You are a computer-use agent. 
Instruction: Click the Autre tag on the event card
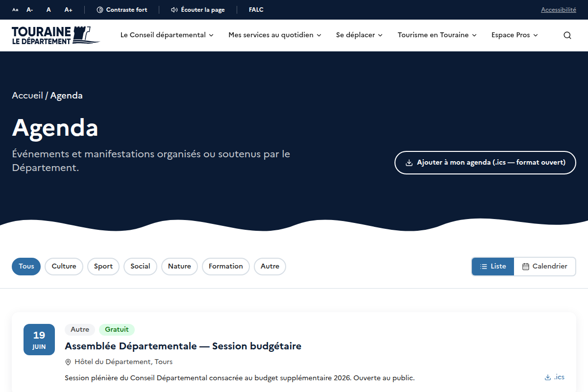80,330
